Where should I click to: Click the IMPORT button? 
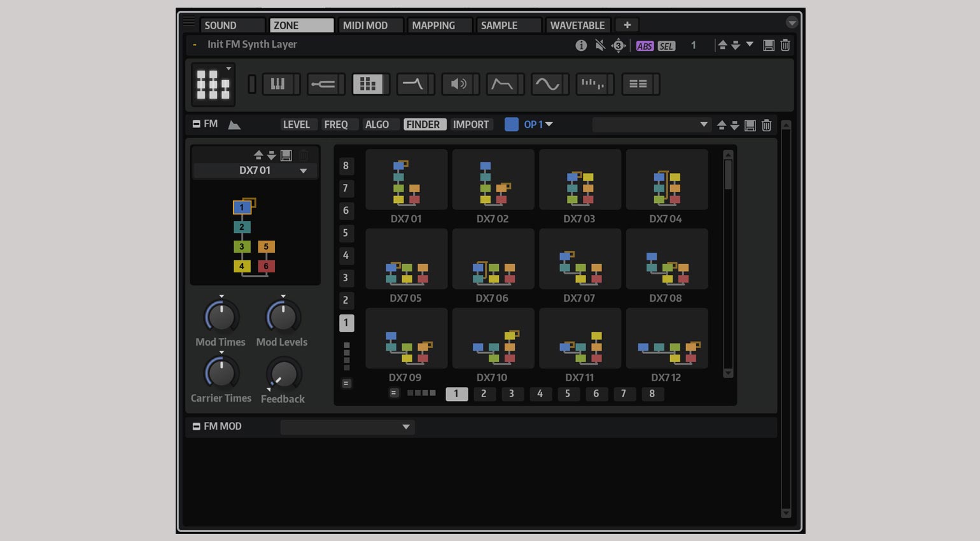point(471,125)
